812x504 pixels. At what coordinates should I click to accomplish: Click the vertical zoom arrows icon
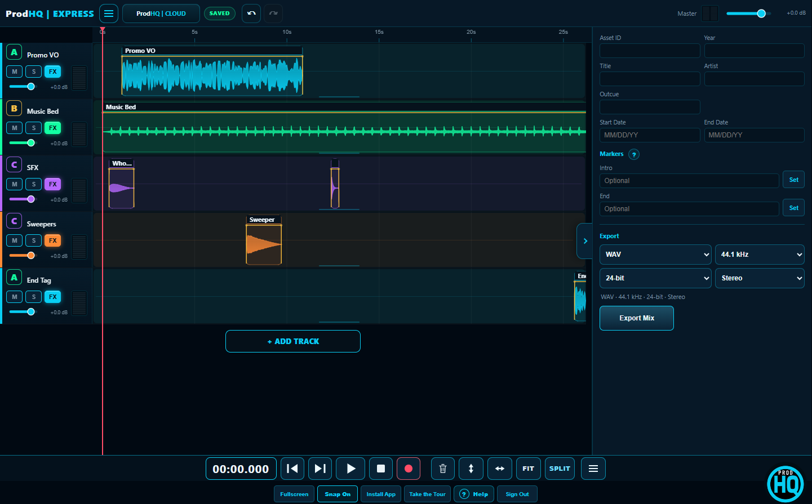471,469
